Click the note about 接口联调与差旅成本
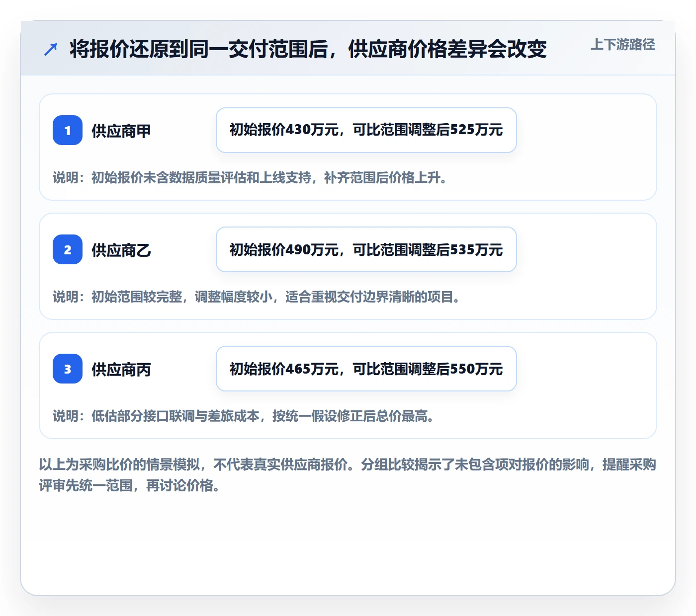 (244, 416)
